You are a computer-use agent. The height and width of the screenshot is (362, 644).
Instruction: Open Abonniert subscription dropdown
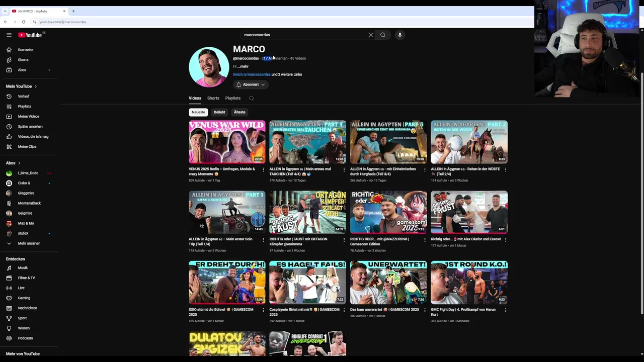(x=251, y=84)
